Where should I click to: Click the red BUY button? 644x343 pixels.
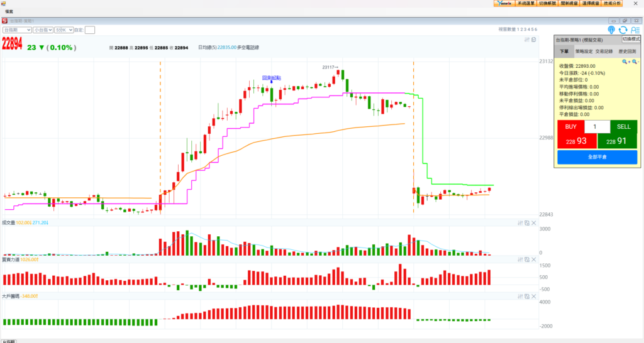[570, 127]
